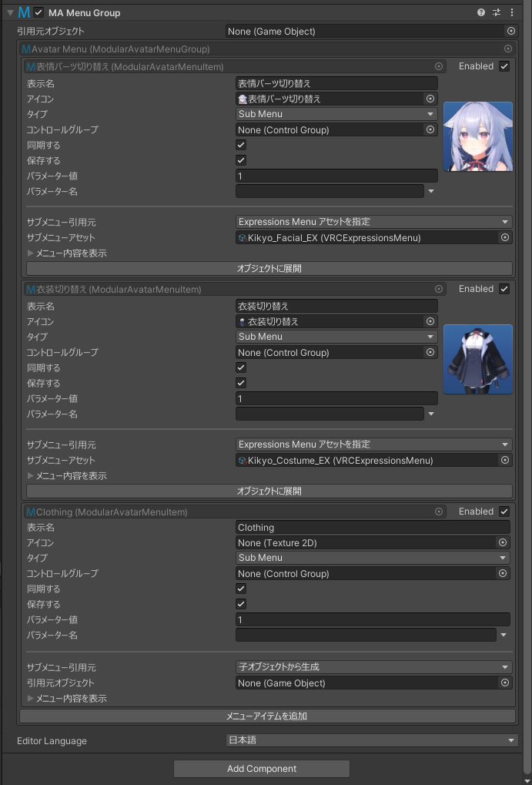The width and height of the screenshot is (532, 785).
Task: Open icon picker for 表情パーツ切り替え アイコン field
Action: click(430, 99)
